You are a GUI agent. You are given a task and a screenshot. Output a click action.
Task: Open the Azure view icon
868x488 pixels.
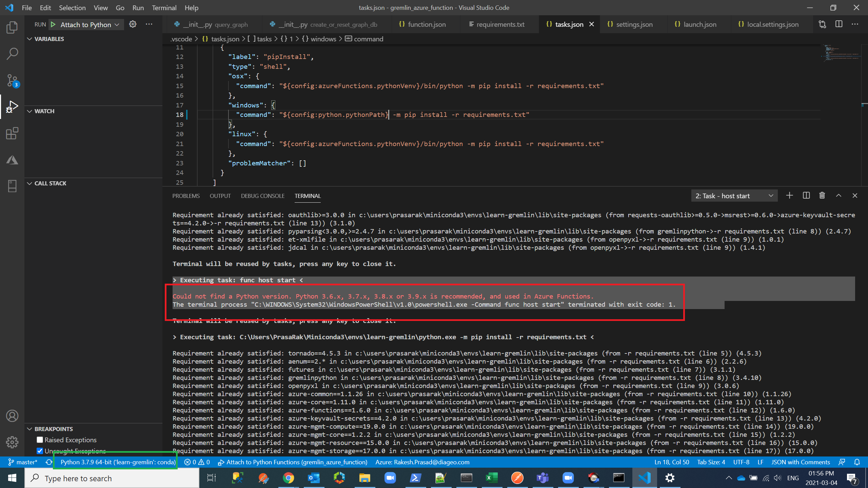[12, 160]
